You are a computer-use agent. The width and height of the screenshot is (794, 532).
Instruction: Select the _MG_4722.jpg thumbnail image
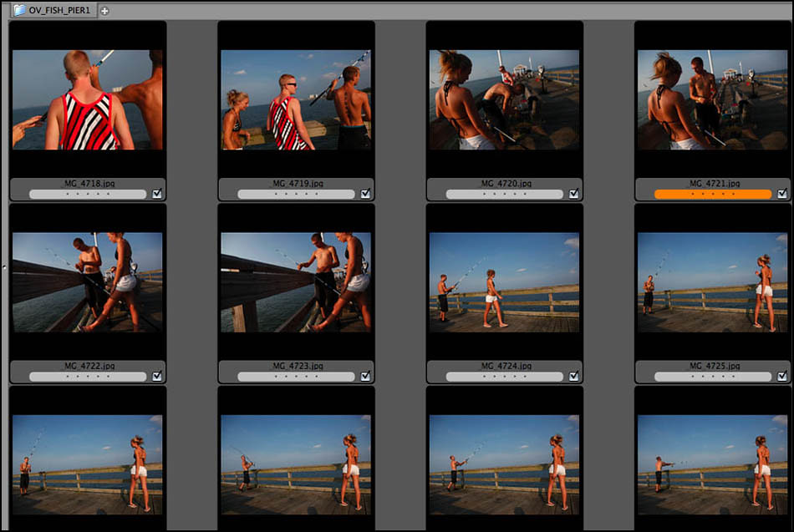(x=88, y=282)
